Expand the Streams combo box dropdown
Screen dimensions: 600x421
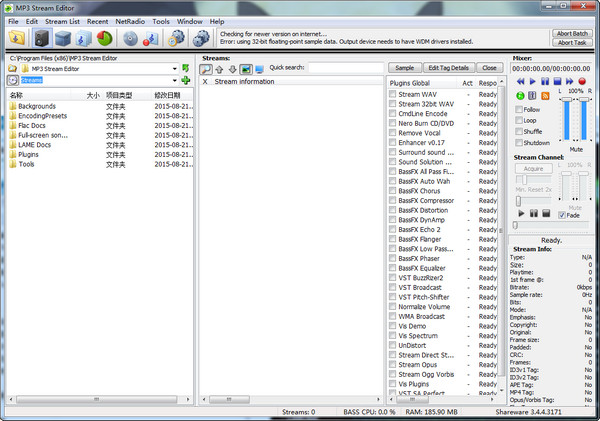tap(174, 80)
